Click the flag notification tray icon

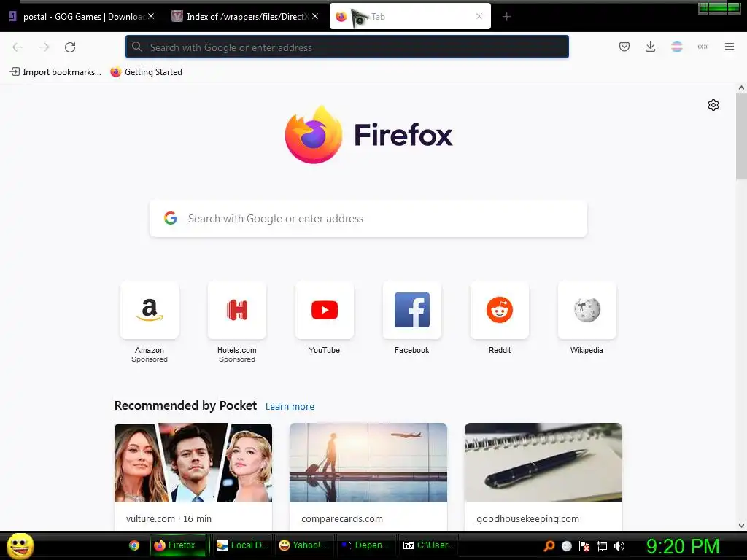pos(584,546)
